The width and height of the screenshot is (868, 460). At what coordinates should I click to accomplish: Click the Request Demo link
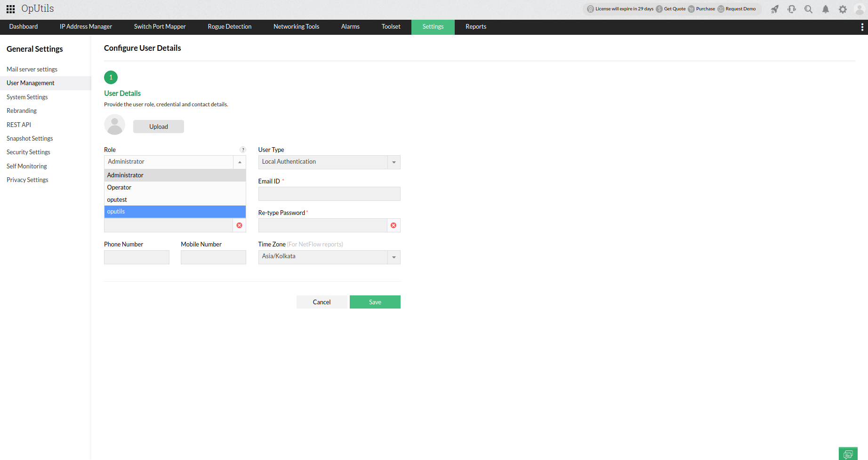[737, 9]
